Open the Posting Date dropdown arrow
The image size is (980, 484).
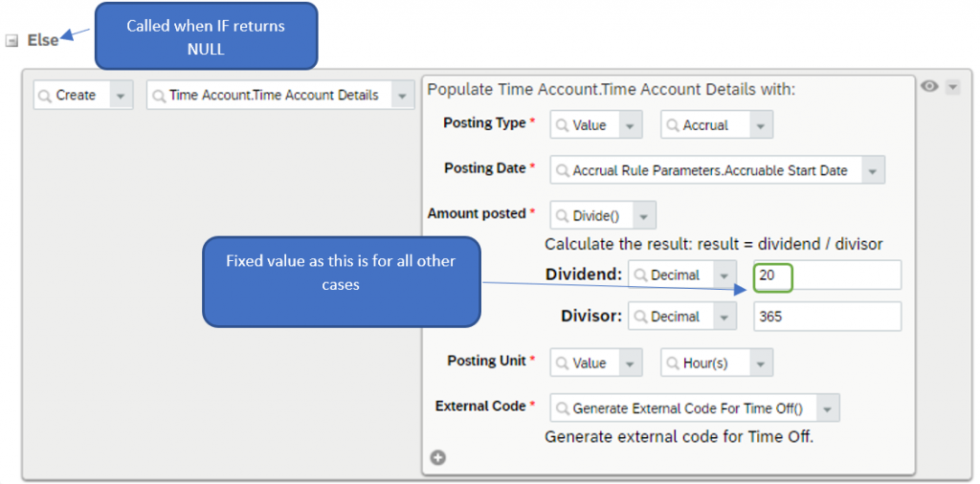coord(873,170)
